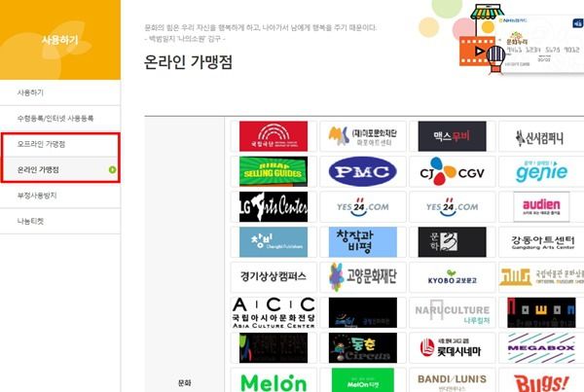Open the red Bugs! logo tile
Viewport: 584px width, 392px height.
[x=541, y=380]
